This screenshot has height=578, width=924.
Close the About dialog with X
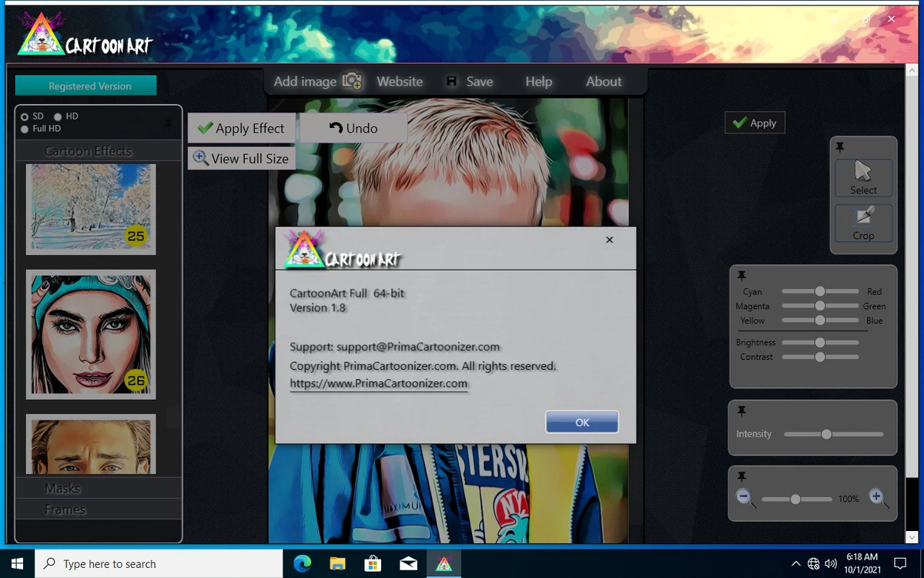click(609, 240)
